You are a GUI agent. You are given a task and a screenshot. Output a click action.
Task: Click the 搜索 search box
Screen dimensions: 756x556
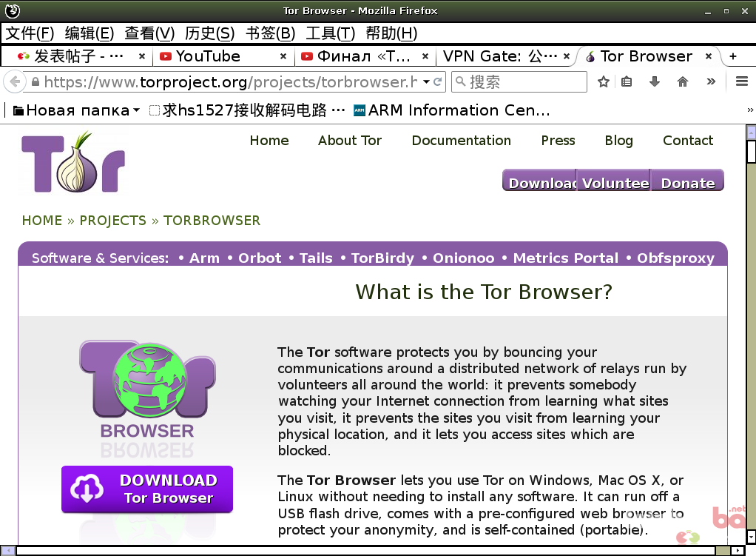[x=519, y=81]
